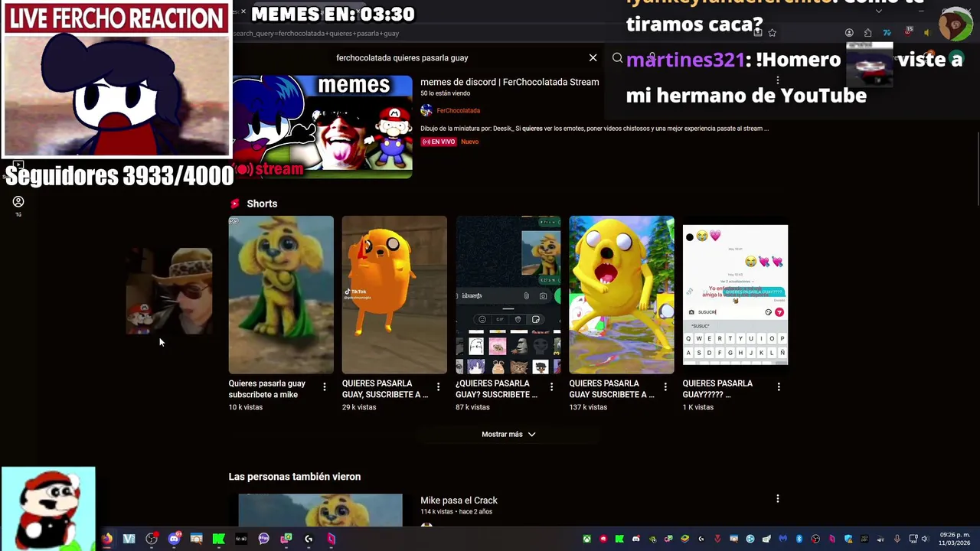Open 'QUIERES PASARLA GUAY?????' short title

click(717, 389)
